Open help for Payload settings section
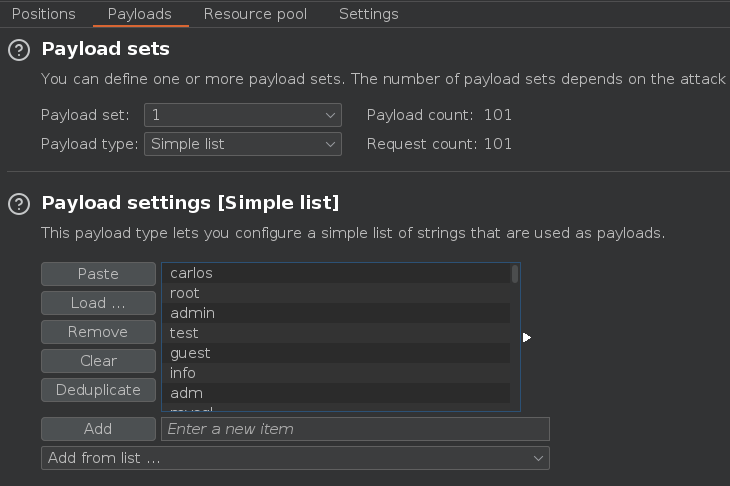Viewport: 730px width, 486px height. tap(18, 204)
